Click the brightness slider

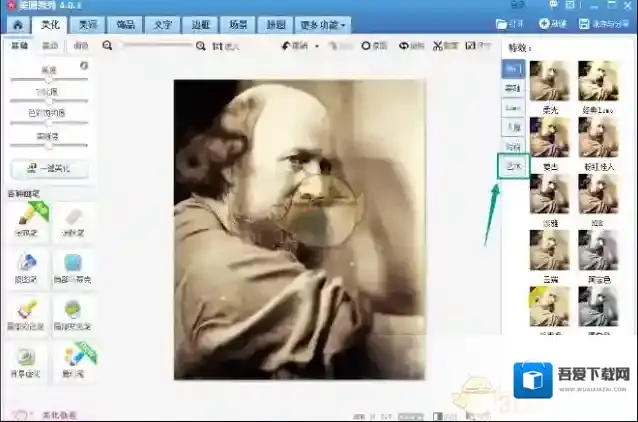[49, 79]
